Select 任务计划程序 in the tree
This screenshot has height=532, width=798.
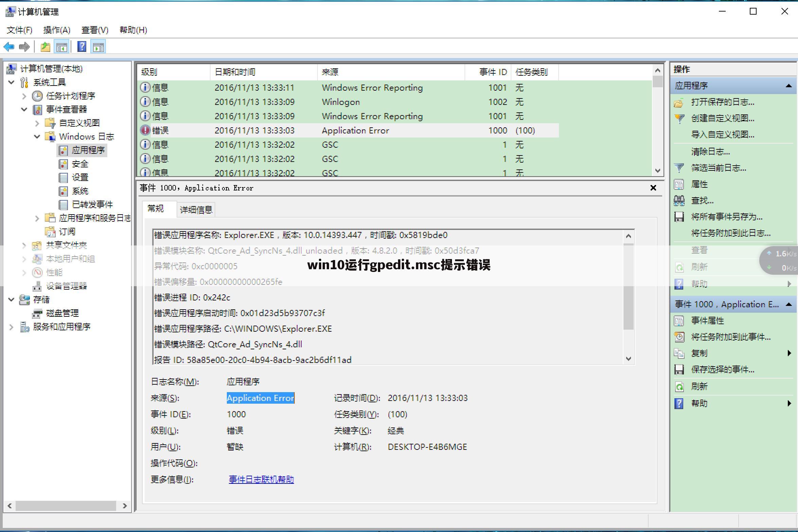coord(70,96)
